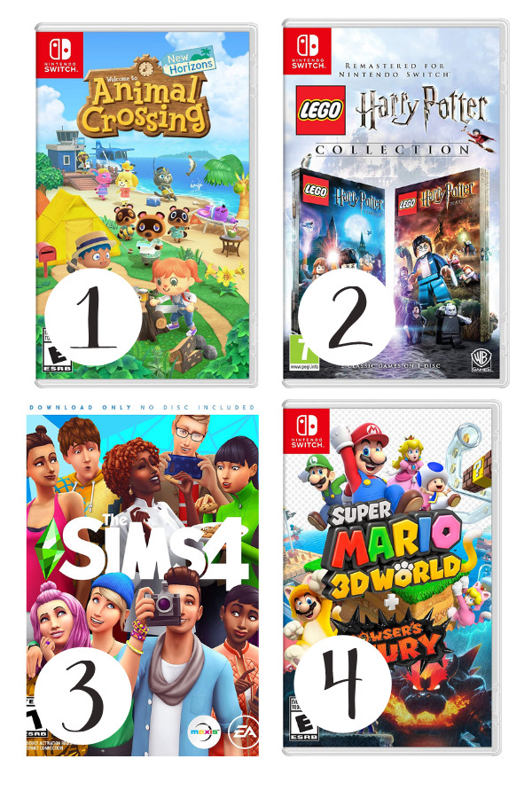Click Nintendo Switch logo on Mario cover

point(308,431)
